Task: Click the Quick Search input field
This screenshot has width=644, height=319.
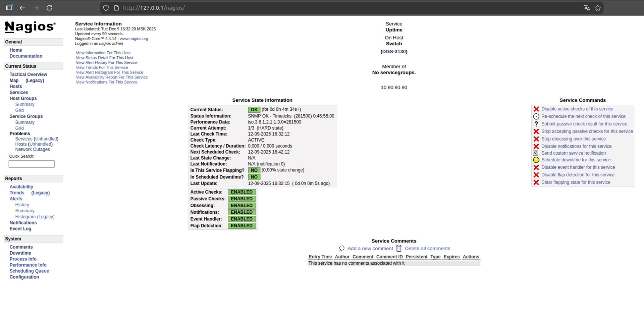Action: [x=32, y=164]
